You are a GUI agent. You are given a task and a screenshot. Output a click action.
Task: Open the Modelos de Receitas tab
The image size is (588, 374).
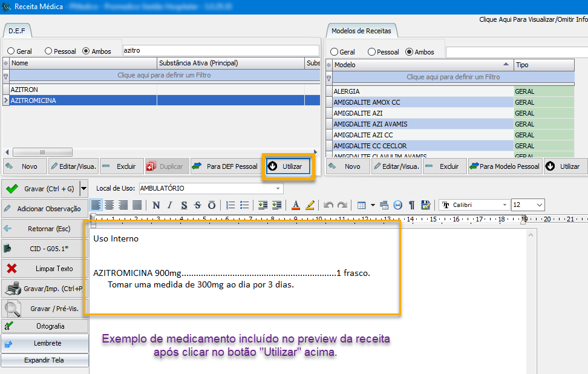point(361,30)
